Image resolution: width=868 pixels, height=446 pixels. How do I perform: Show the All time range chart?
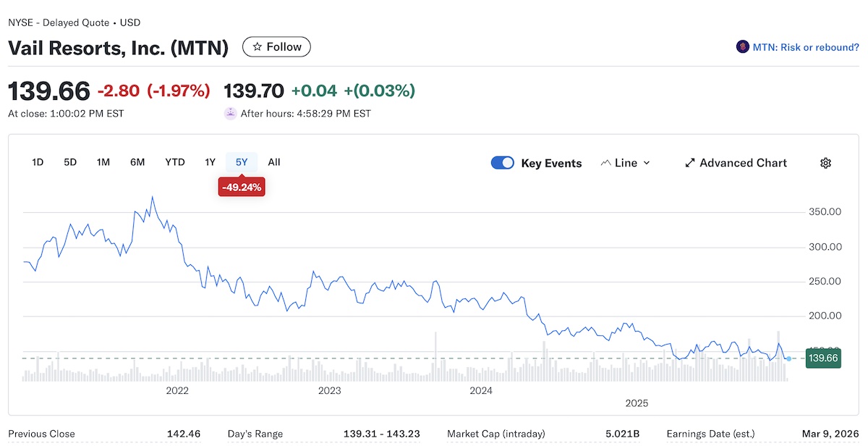point(274,162)
